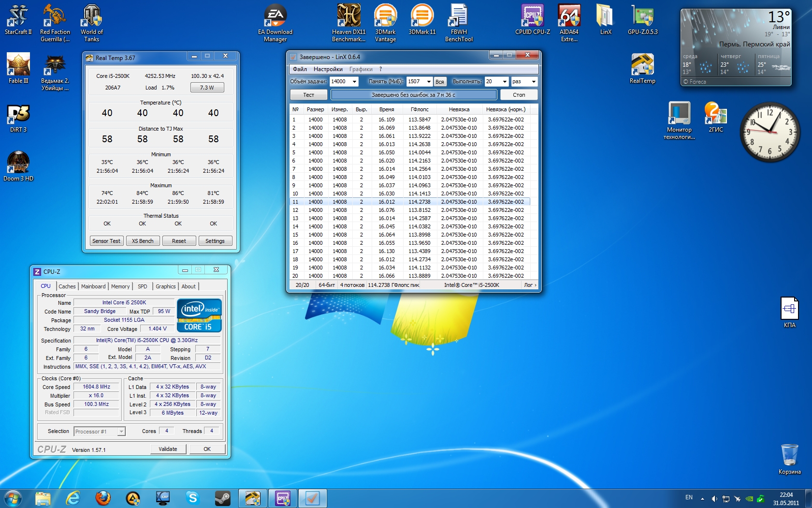The image size is (812, 508).
Task: Open the Корзина recycle bin
Action: click(x=789, y=460)
